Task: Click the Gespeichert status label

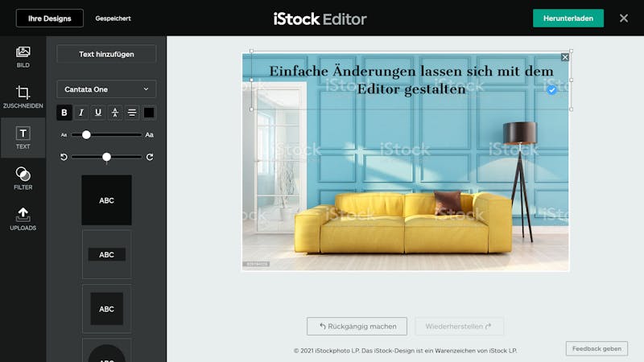Action: tap(113, 18)
